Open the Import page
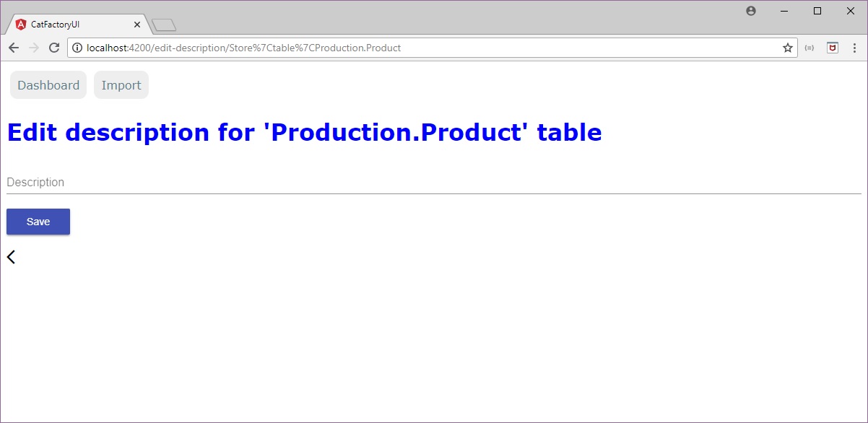Screen dimensions: 868x423 pyautogui.click(x=121, y=85)
